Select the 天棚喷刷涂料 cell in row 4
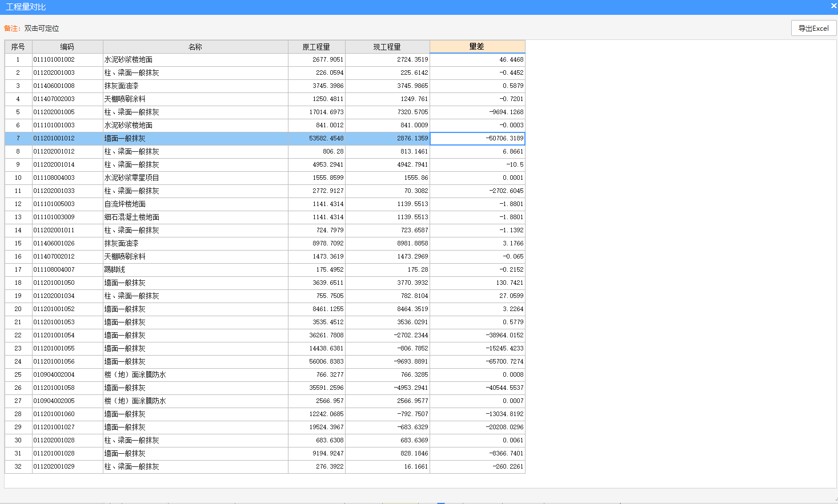Image resolution: width=838 pixels, height=504 pixels. (x=195, y=99)
